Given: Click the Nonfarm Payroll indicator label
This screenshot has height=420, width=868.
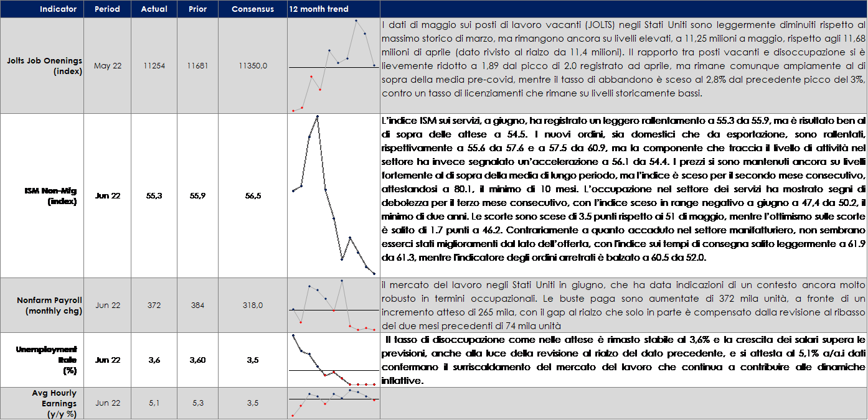Looking at the screenshot, I should tap(49, 306).
